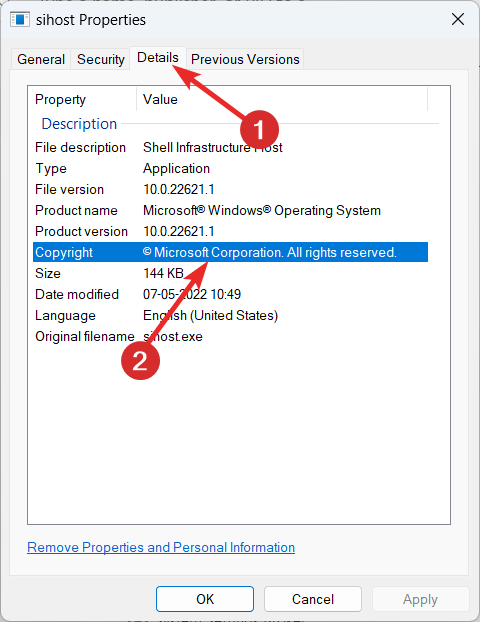Dismiss the dialog with Cancel

pos(313,599)
